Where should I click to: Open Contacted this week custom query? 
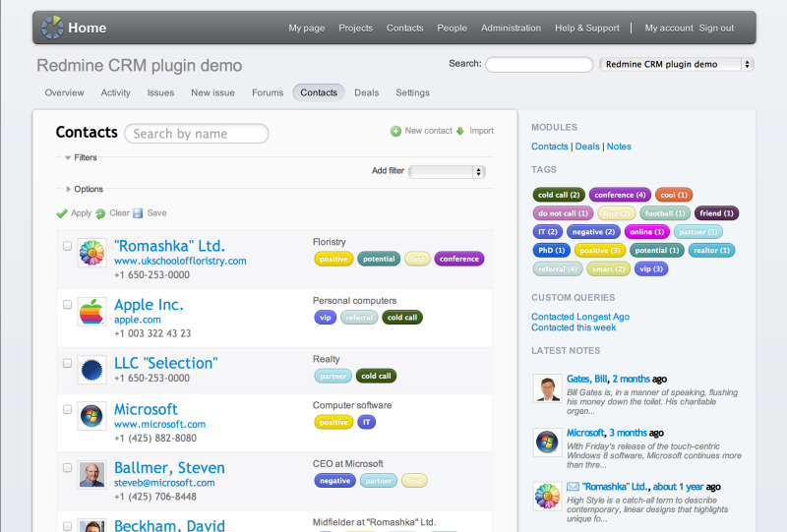pyautogui.click(x=574, y=327)
